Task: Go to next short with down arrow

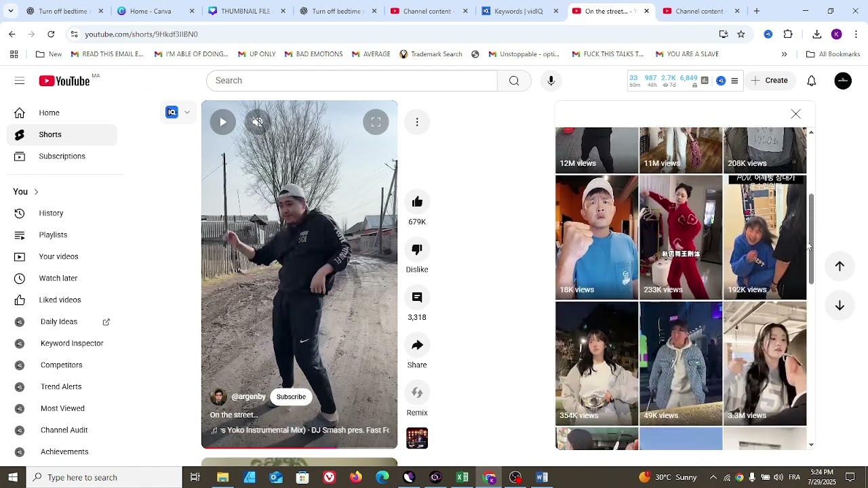Action: coord(840,306)
